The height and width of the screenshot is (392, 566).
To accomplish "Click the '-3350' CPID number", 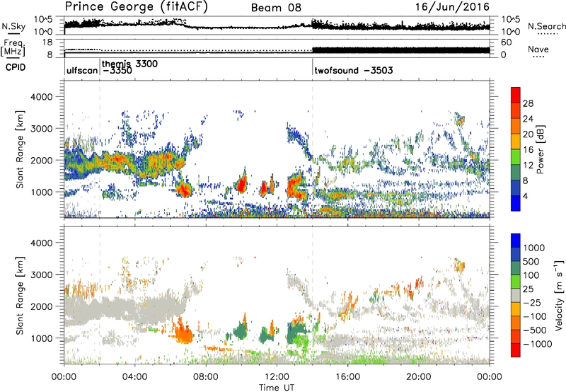I will [x=117, y=71].
